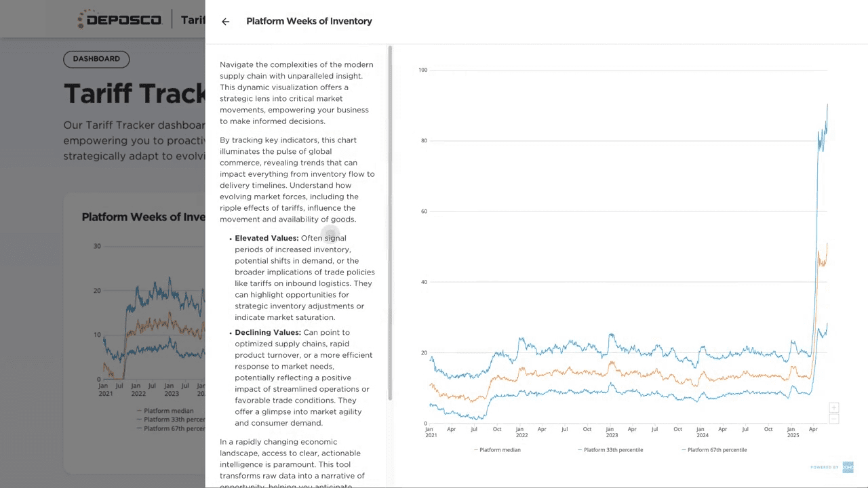Toggle the Platform 67th percentile legend in large chart
The height and width of the screenshot is (488, 868).
(714, 449)
